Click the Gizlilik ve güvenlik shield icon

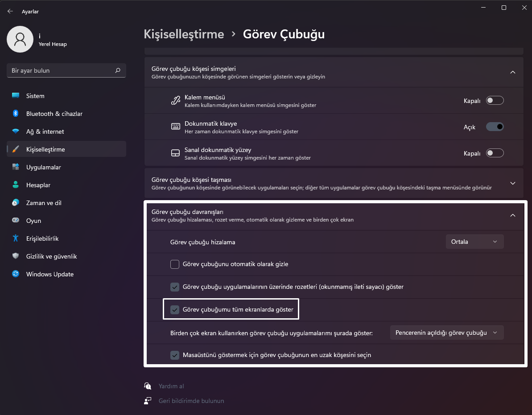tap(16, 256)
